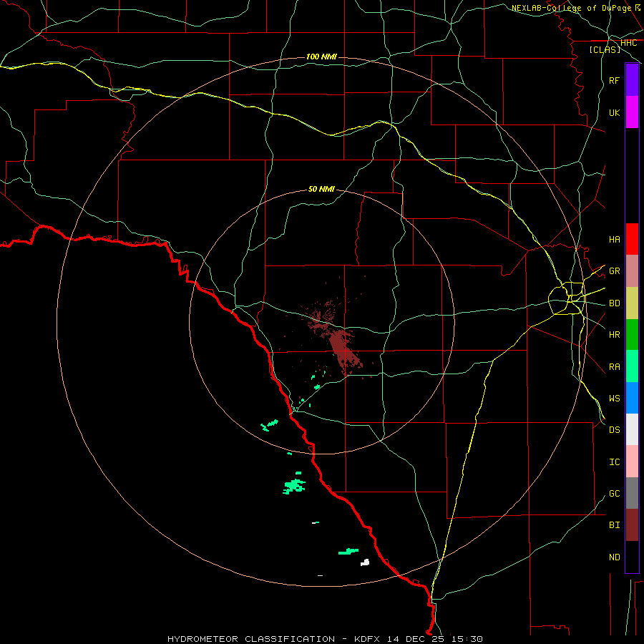This screenshot has height=644, width=644.
Task: Click the brown BI legend swatch
Action: (632, 525)
